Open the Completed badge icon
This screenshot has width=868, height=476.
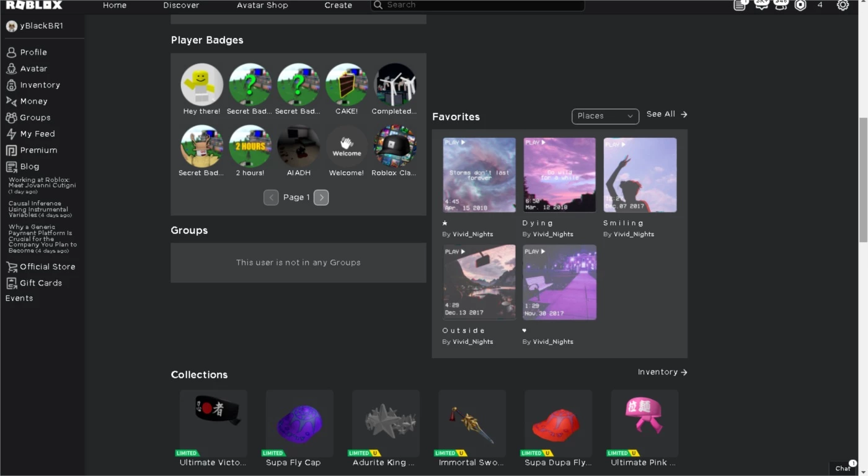tap(395, 84)
